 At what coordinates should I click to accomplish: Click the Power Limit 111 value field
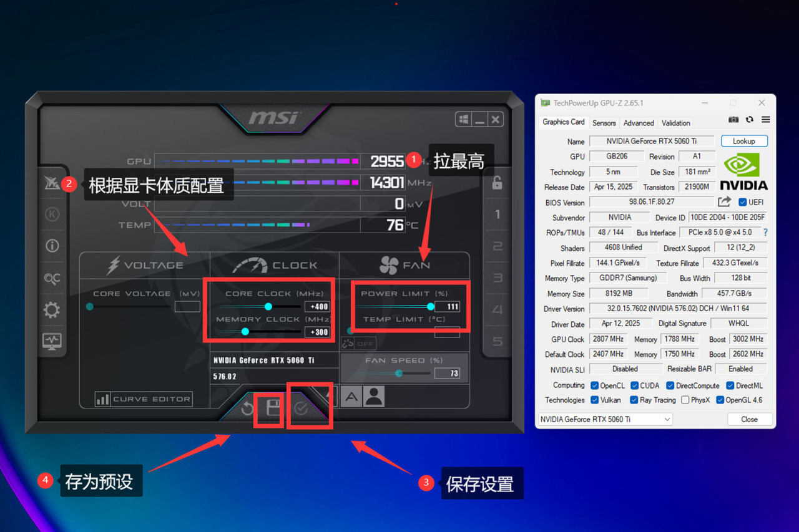click(x=447, y=306)
